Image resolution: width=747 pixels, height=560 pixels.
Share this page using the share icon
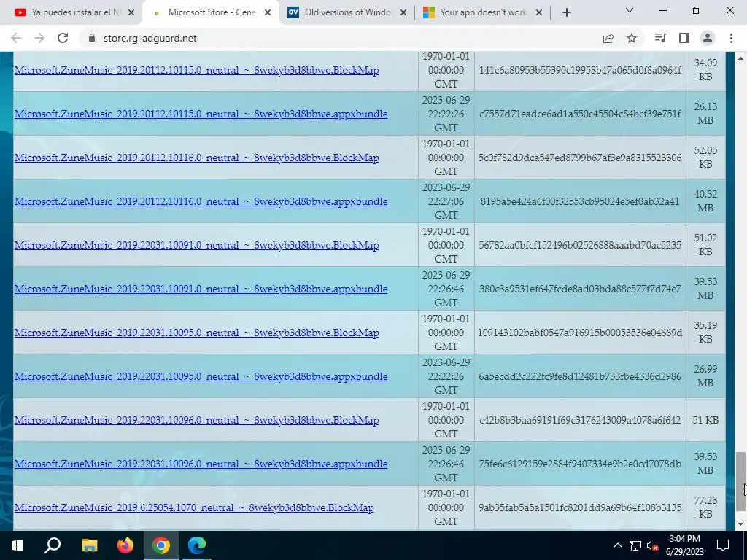(608, 38)
